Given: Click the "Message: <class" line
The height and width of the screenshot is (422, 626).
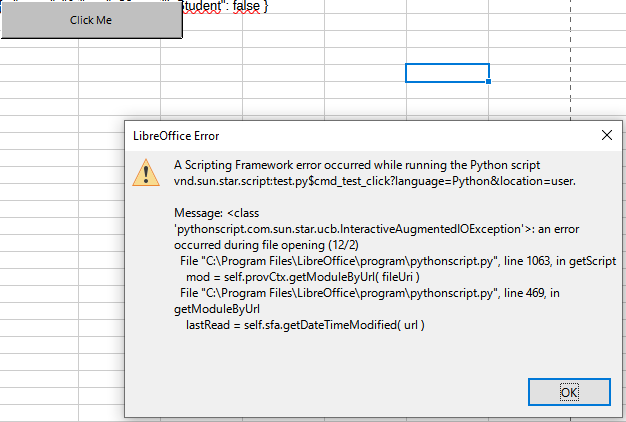Looking at the screenshot, I should tap(216, 213).
